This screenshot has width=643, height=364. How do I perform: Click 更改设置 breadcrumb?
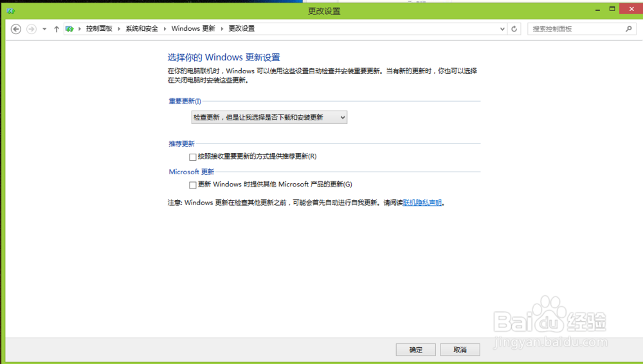(242, 28)
